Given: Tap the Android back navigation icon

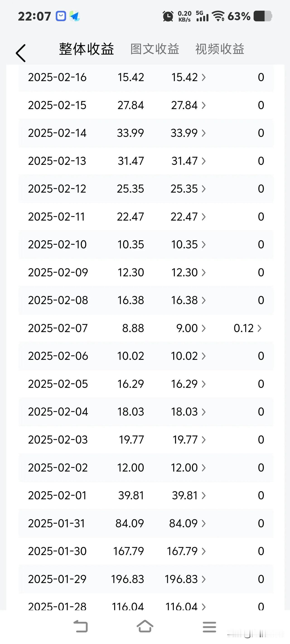Looking at the screenshot, I should [81, 627].
